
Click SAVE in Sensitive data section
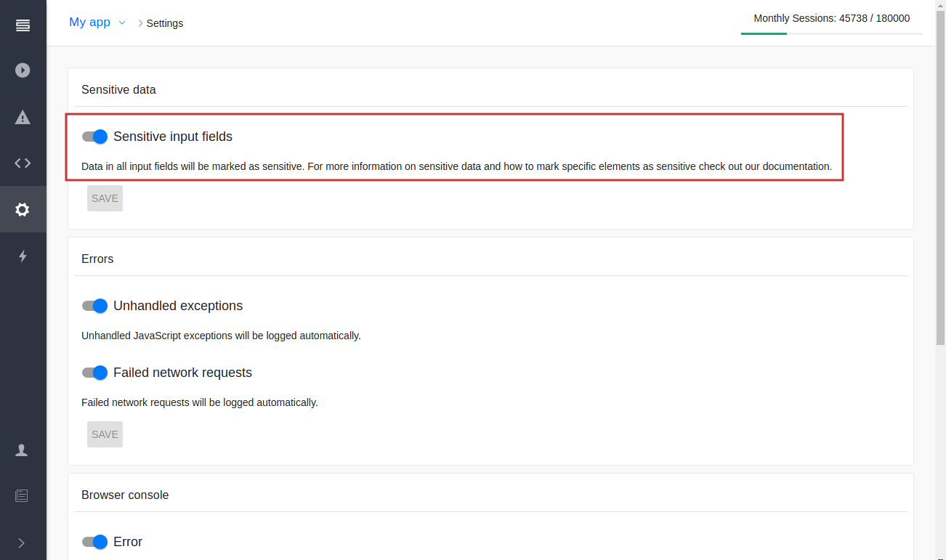point(105,198)
